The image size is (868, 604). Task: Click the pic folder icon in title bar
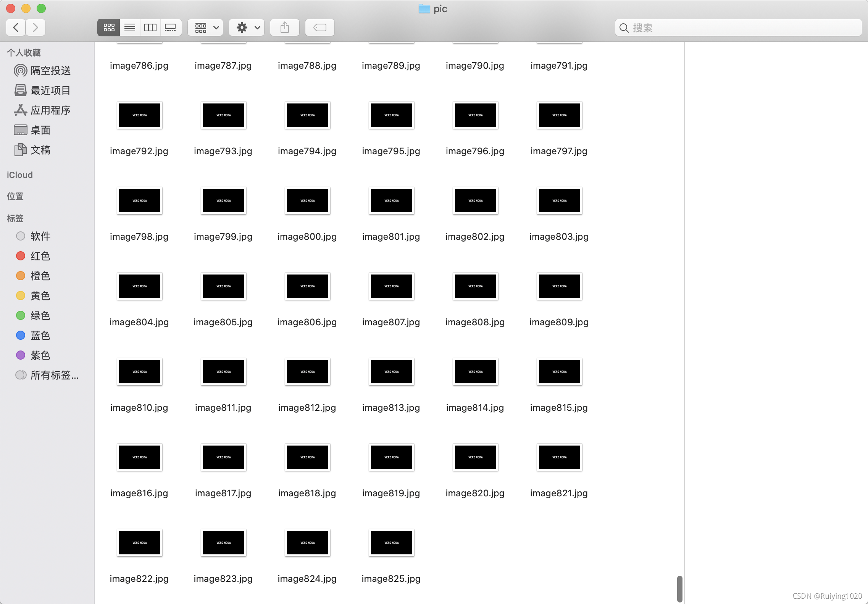424,8
